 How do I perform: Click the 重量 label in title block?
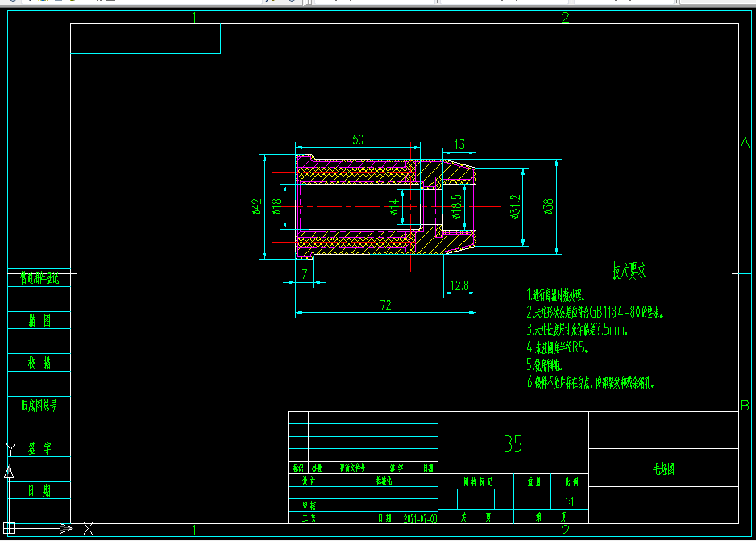coord(534,481)
